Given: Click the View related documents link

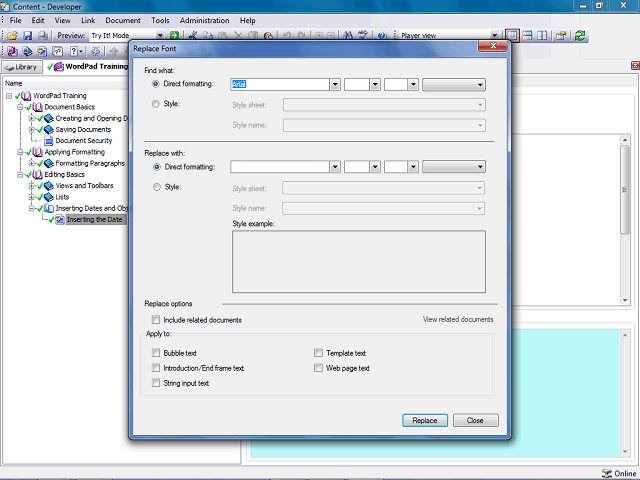Looking at the screenshot, I should click(458, 319).
